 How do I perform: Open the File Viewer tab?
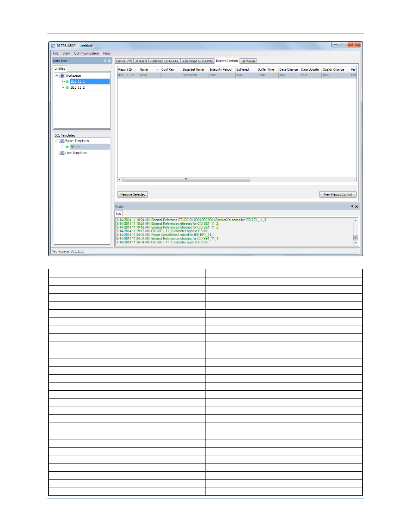coord(248,61)
